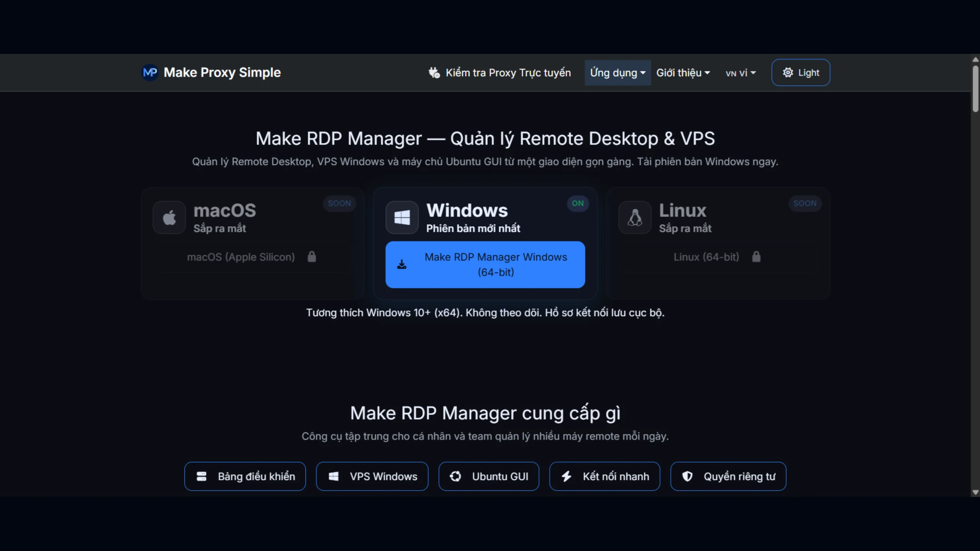Click the download arrow icon in blue button
980x551 pixels.
402,264
